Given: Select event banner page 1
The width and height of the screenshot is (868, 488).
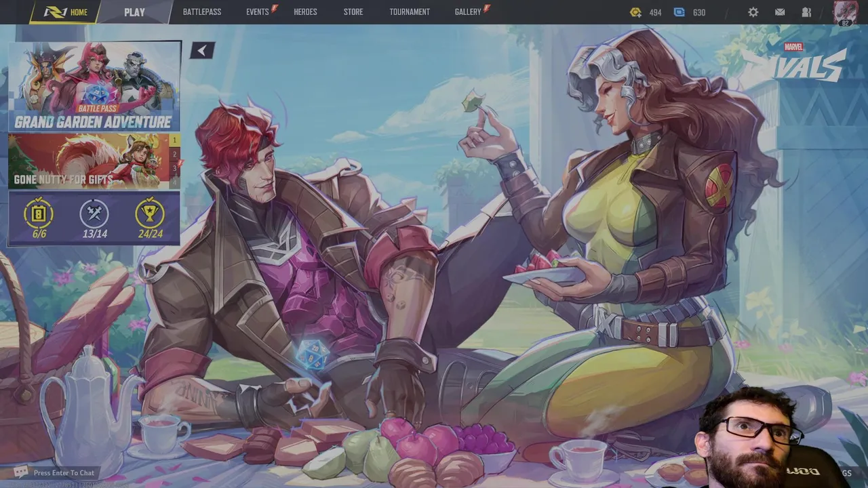Looking at the screenshot, I should (175, 140).
